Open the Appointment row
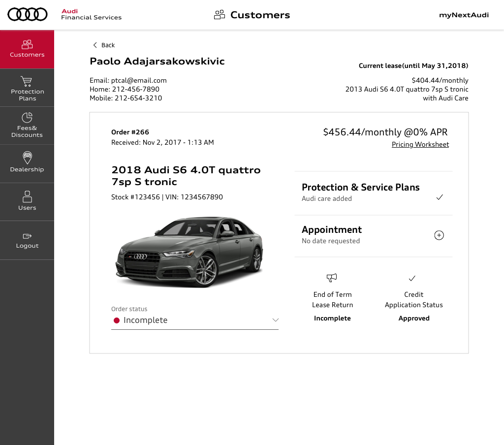Screen dimensions: 504x445 click(x=374, y=236)
